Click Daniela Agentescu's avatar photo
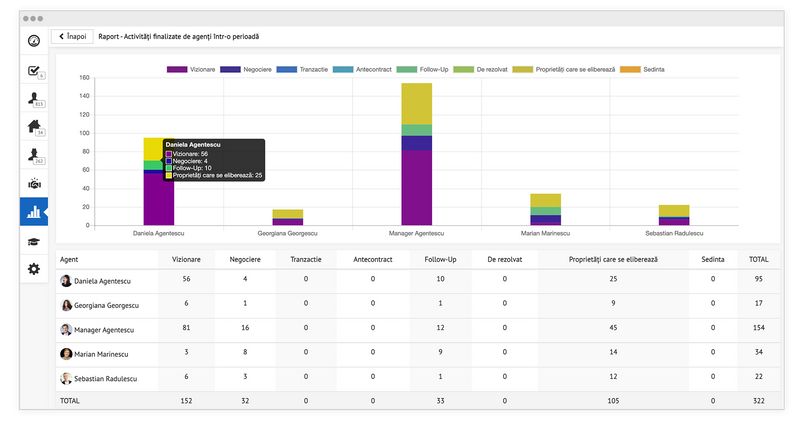Viewport: 804px width, 448px height. pyautogui.click(x=66, y=280)
